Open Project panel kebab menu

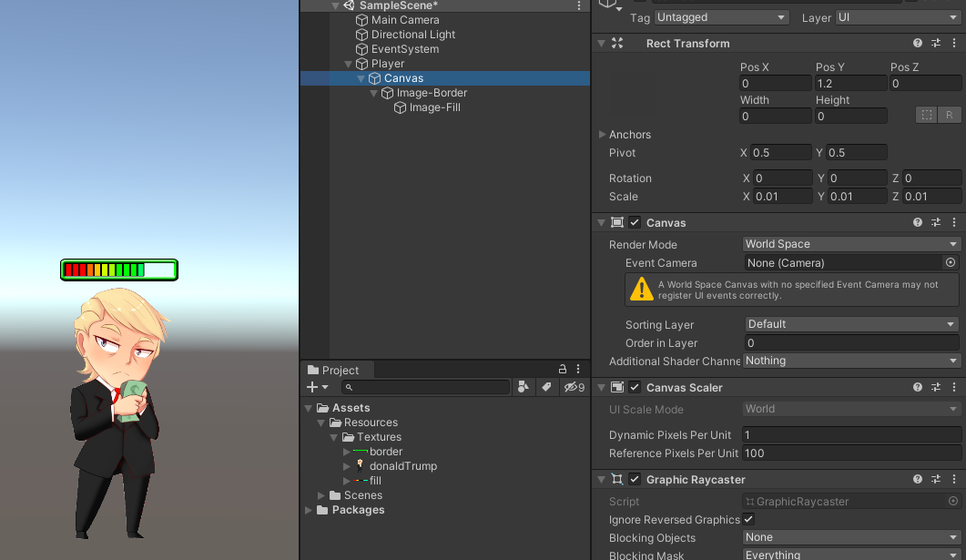pos(578,369)
